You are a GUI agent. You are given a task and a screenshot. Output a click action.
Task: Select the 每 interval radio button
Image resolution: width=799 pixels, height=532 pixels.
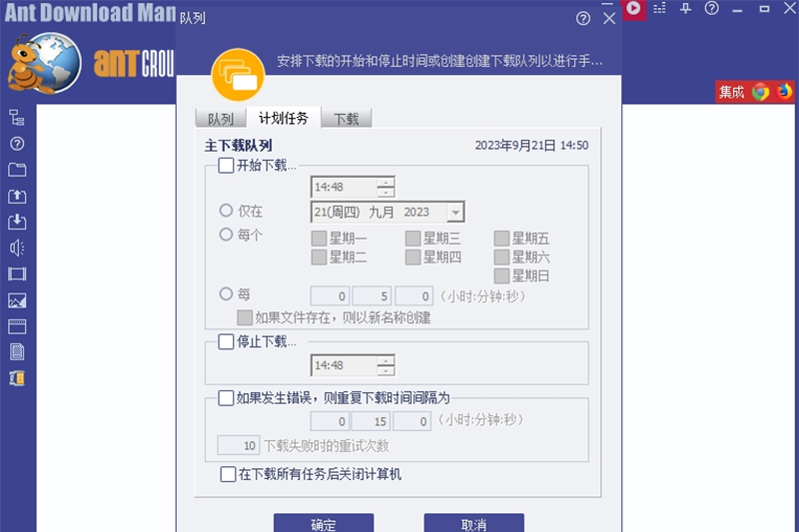pos(226,293)
